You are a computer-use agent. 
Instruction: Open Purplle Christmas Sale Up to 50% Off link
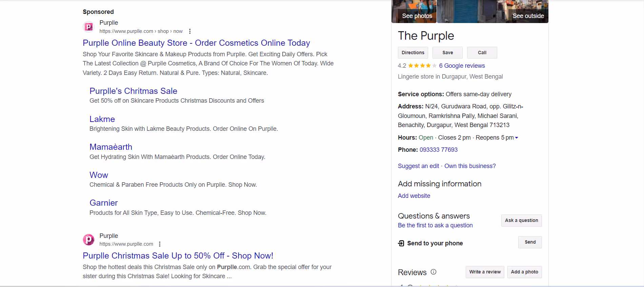click(178, 256)
